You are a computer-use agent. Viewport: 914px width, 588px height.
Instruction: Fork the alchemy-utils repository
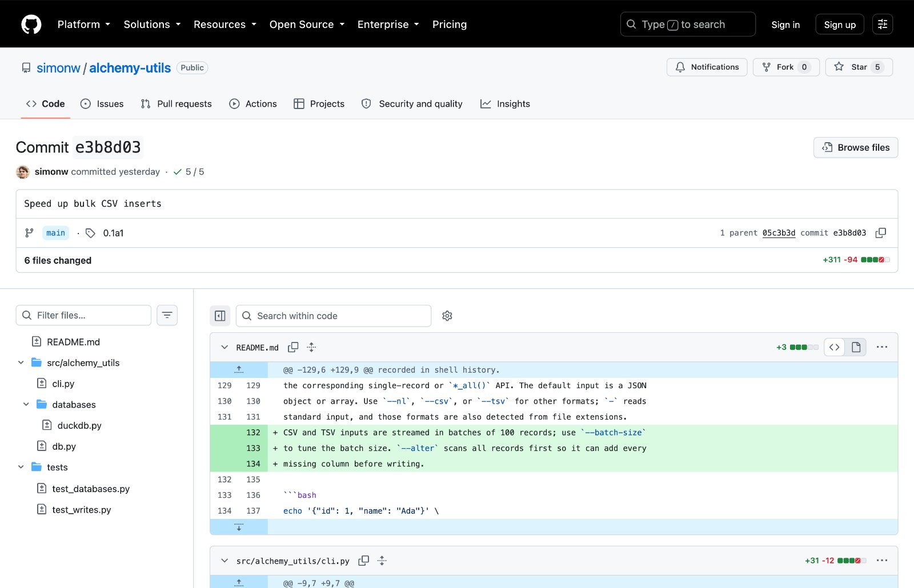(x=786, y=67)
